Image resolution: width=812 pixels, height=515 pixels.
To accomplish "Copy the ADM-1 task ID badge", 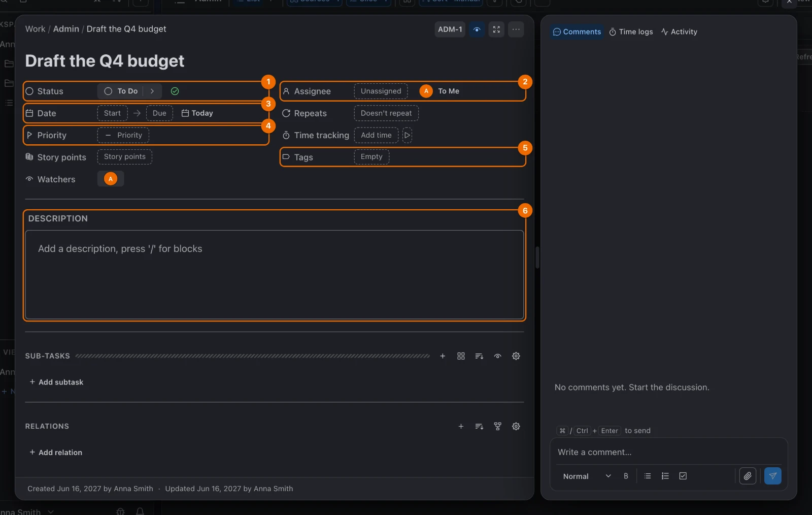I will (x=450, y=29).
